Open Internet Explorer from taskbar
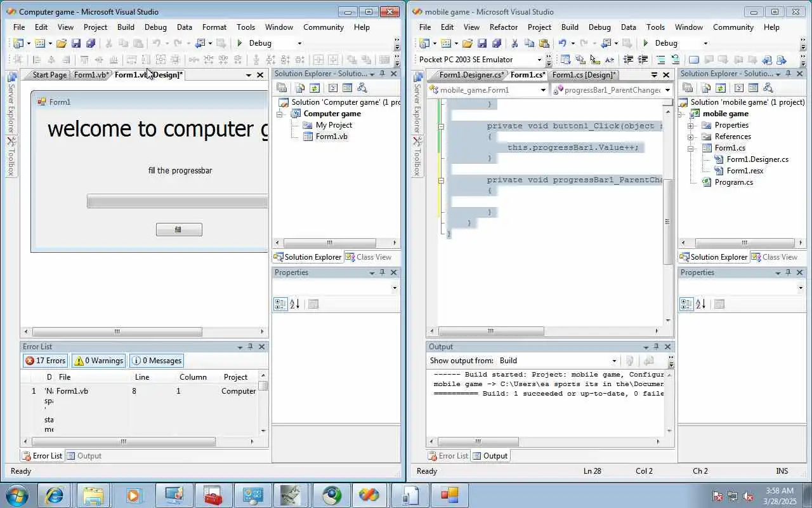 [55, 495]
